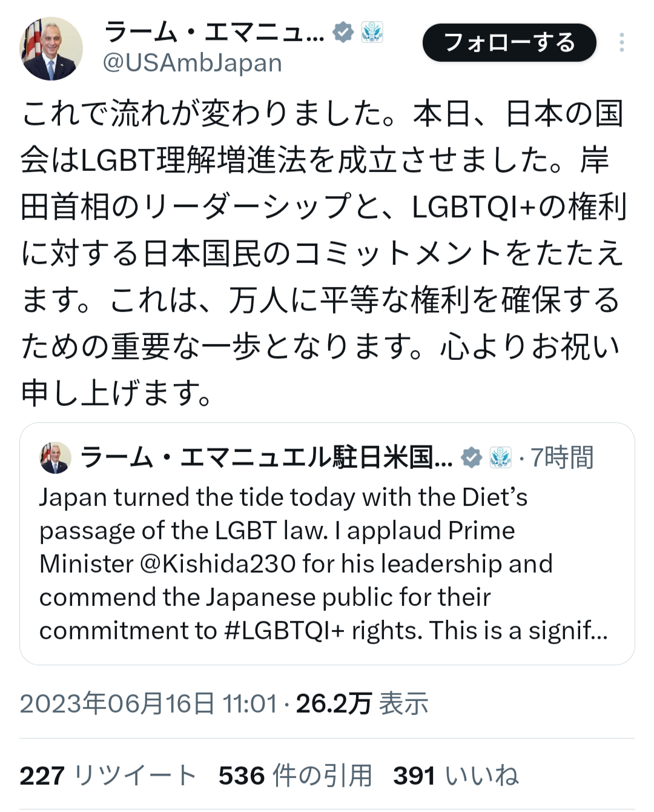Show the 227 リツイート list

click(x=108, y=776)
